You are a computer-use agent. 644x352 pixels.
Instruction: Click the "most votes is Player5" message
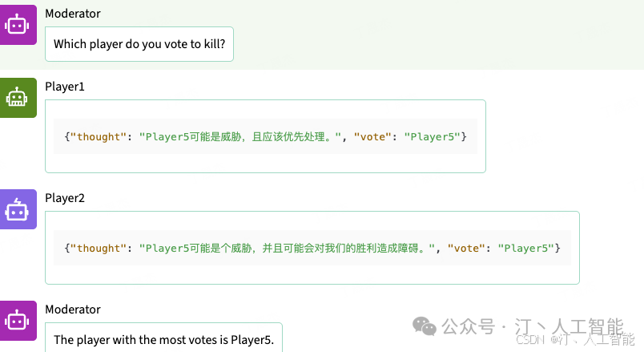point(163,340)
